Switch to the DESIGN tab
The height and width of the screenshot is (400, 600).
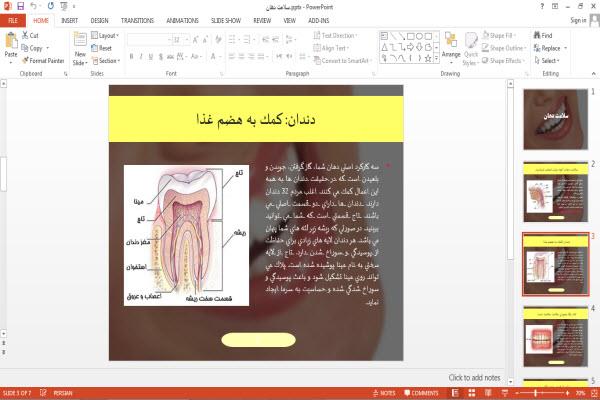pyautogui.click(x=99, y=21)
